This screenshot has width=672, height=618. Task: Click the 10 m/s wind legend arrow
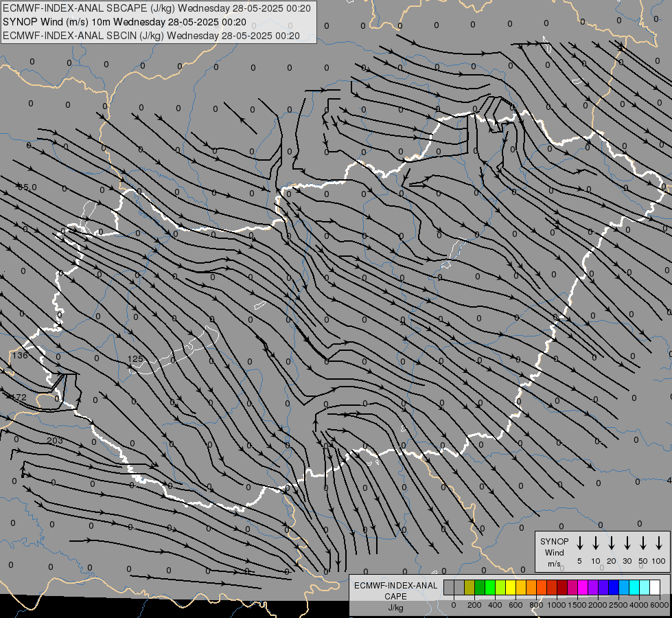(x=595, y=542)
